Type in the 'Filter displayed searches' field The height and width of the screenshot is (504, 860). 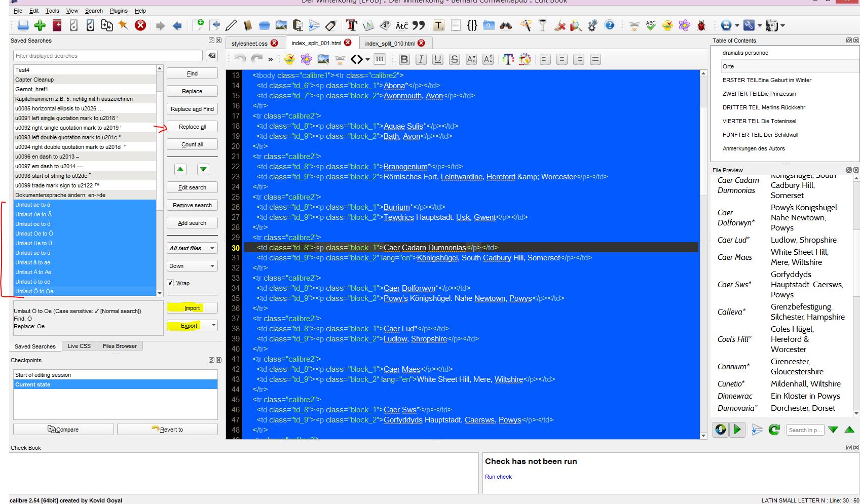click(x=107, y=56)
